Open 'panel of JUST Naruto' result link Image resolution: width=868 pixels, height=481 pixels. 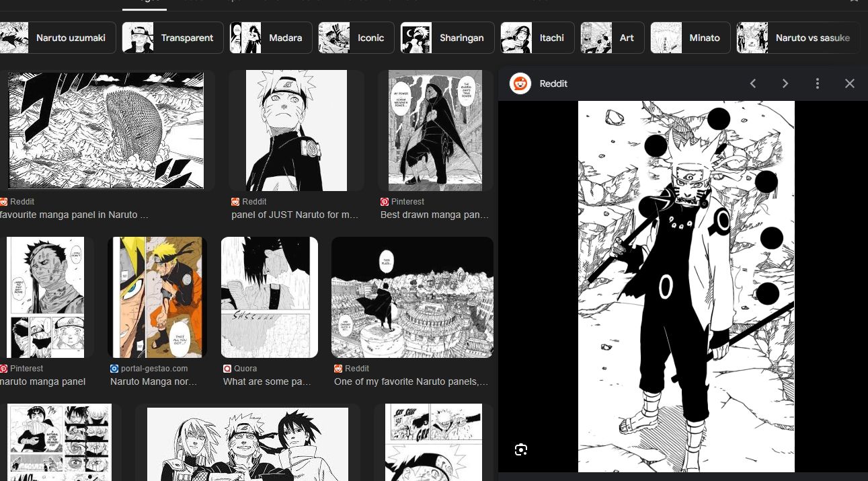click(295, 215)
